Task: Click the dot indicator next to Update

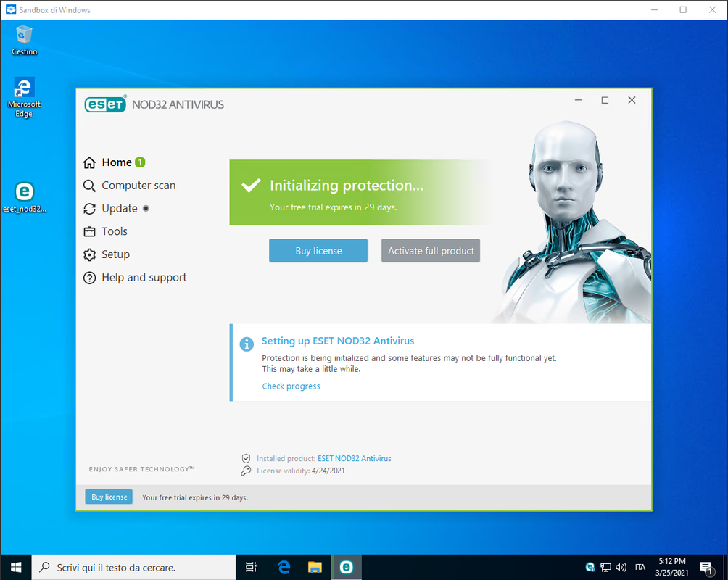Action: (x=146, y=209)
